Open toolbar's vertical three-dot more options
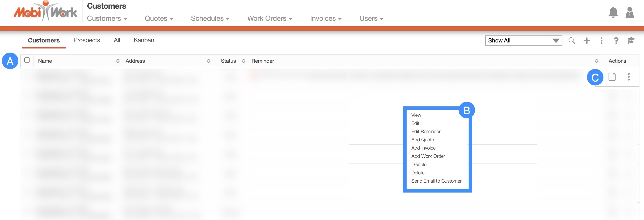Image resolution: width=644 pixels, height=220 pixels. [601, 41]
